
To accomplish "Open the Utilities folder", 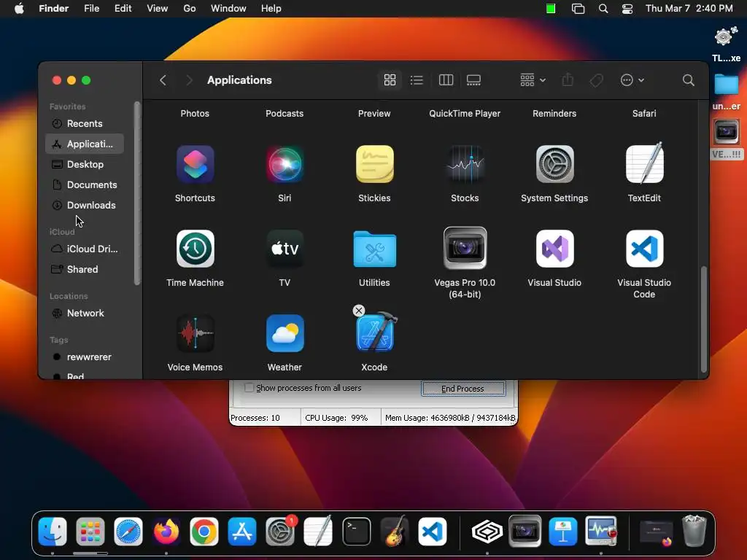I will point(374,249).
